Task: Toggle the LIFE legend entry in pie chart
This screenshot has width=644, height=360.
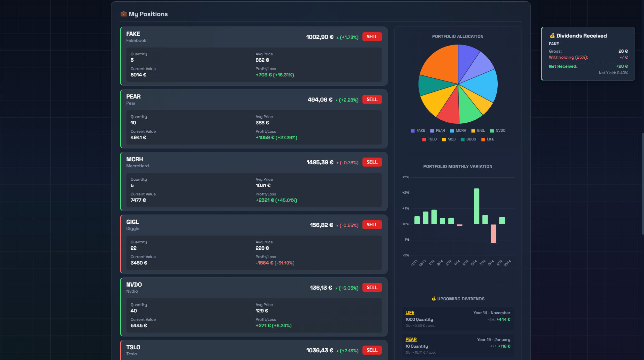Action: 487,139
